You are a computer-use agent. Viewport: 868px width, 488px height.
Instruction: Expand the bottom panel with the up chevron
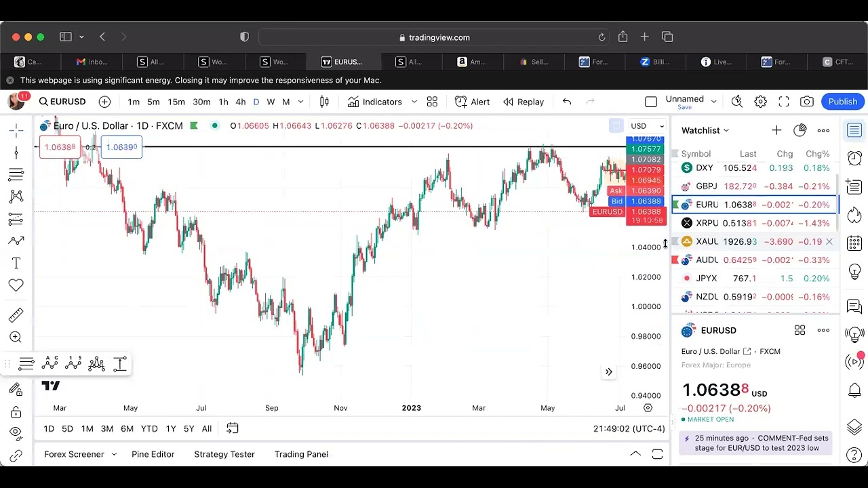tap(635, 454)
